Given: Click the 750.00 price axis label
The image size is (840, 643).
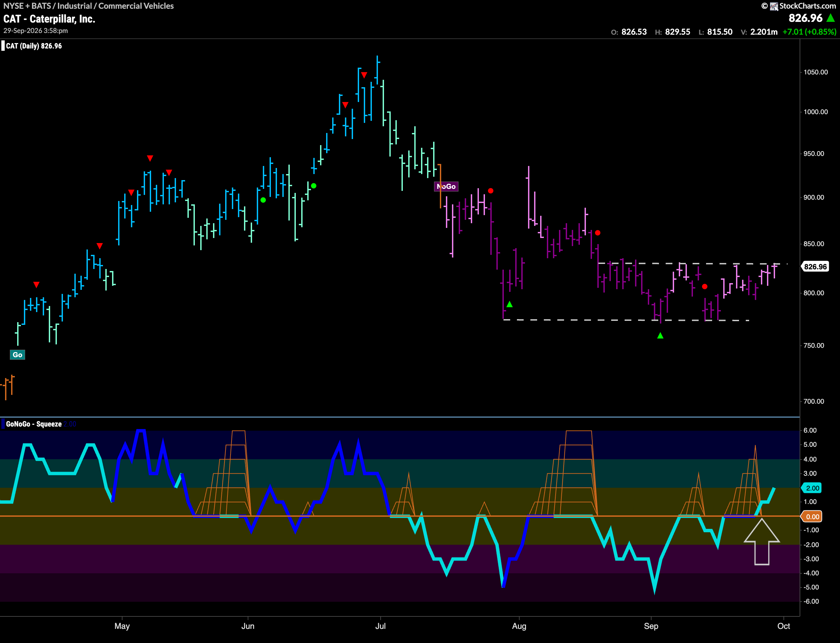Looking at the screenshot, I should [814, 345].
